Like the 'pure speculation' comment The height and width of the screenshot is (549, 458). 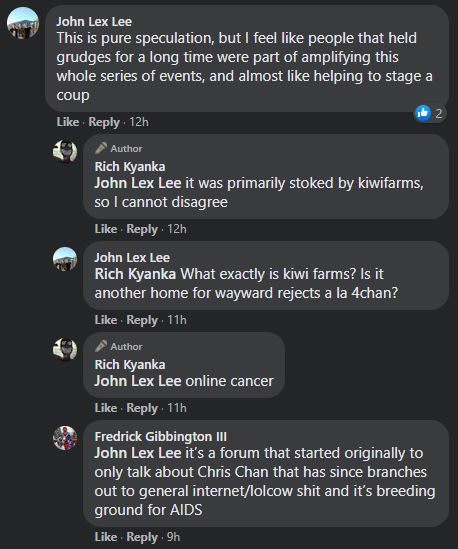68,122
